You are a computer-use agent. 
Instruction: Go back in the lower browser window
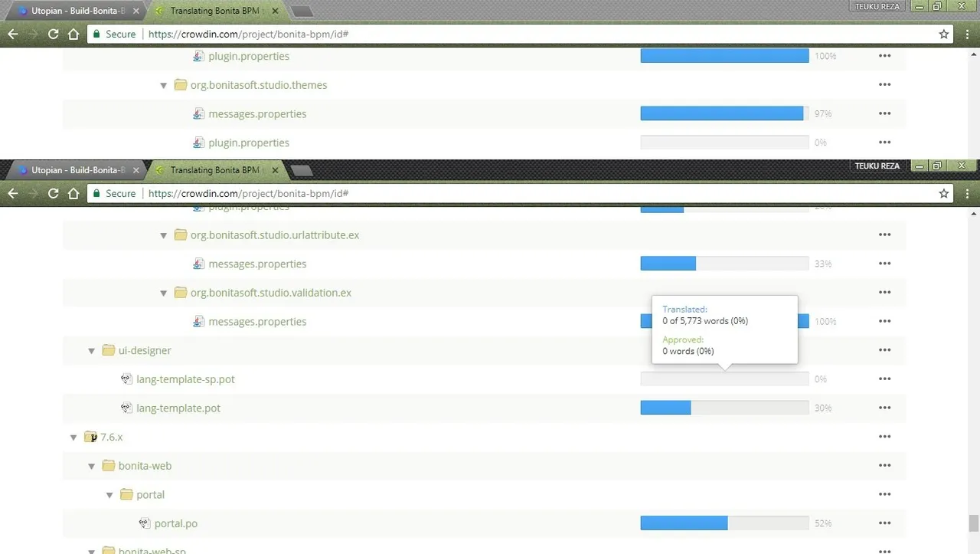12,194
